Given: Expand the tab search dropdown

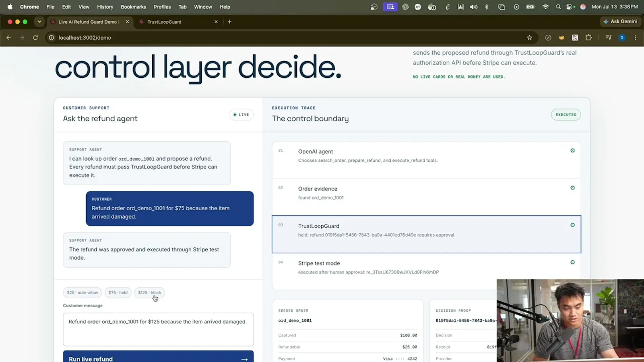Looking at the screenshot, I should 39,22.
